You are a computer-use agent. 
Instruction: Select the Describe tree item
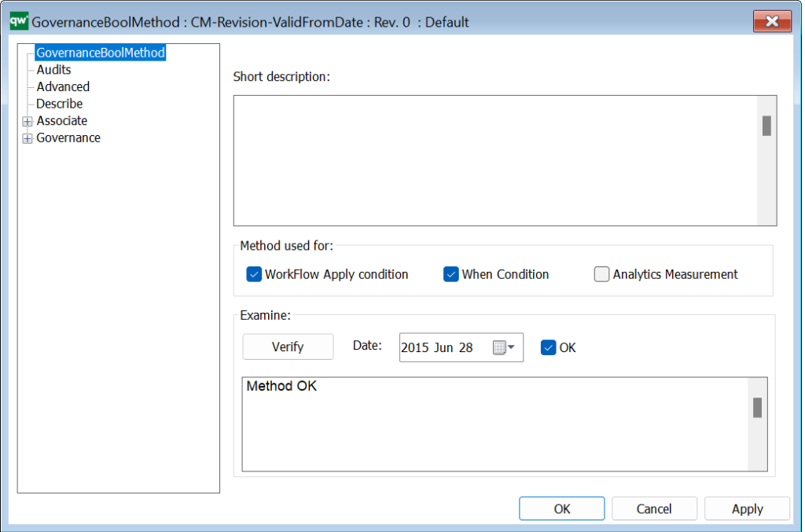(x=59, y=104)
